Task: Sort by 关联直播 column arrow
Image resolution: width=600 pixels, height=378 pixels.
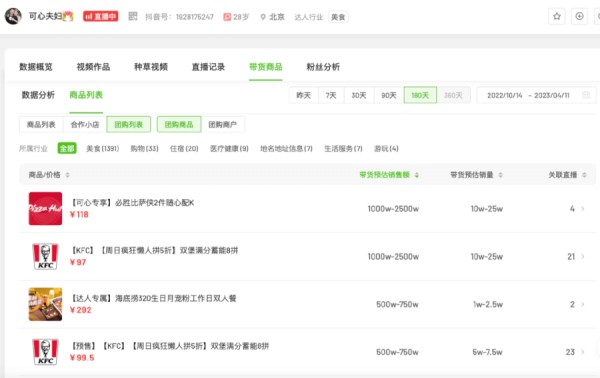Action: coord(584,175)
